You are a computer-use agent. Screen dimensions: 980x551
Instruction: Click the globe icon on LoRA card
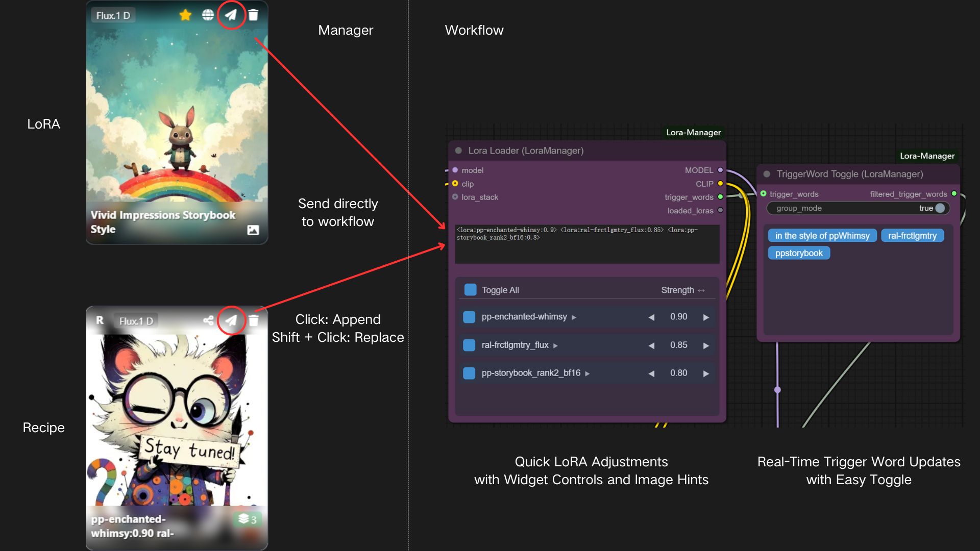click(208, 15)
